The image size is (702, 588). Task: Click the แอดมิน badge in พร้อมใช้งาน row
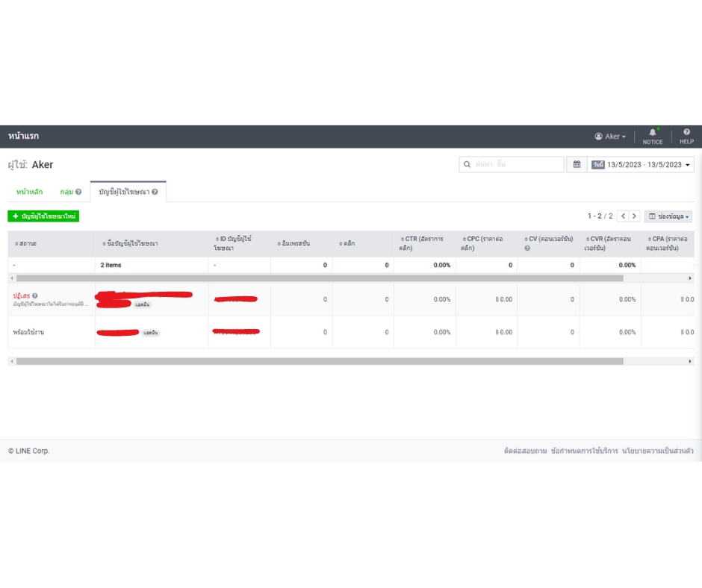(x=150, y=333)
